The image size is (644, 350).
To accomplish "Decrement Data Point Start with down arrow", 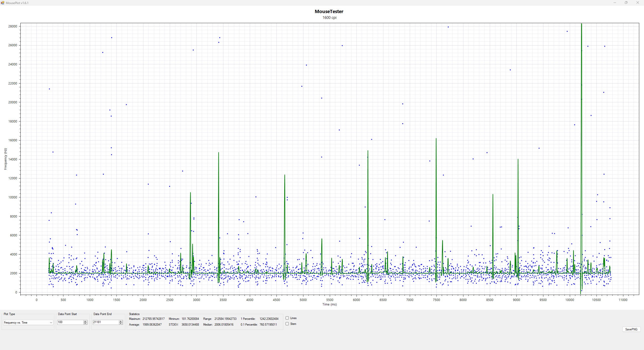I will click(x=85, y=323).
